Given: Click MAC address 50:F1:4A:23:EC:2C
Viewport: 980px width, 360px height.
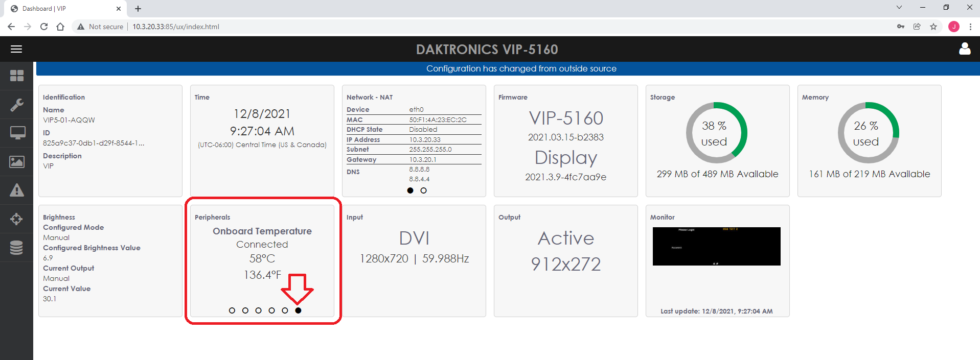Looking at the screenshot, I should pos(438,119).
